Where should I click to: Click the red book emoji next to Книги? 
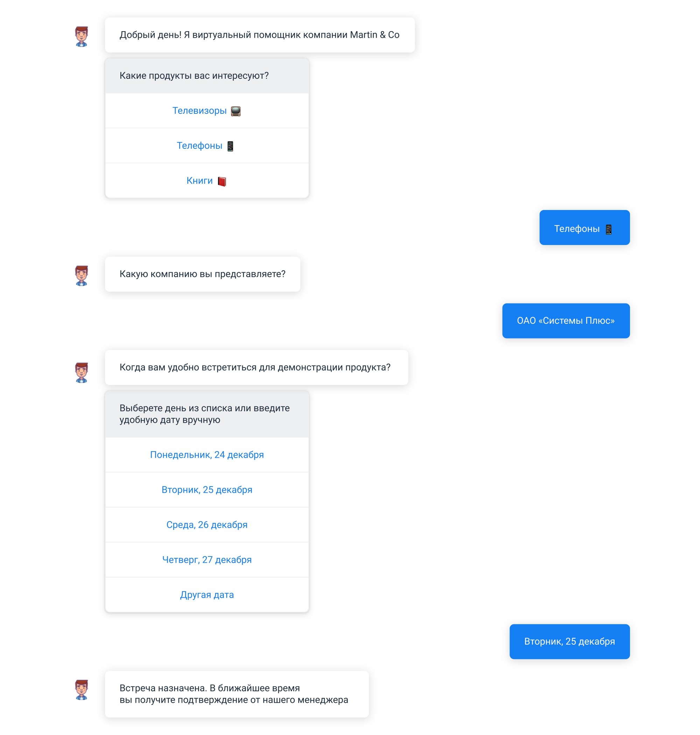click(x=222, y=181)
